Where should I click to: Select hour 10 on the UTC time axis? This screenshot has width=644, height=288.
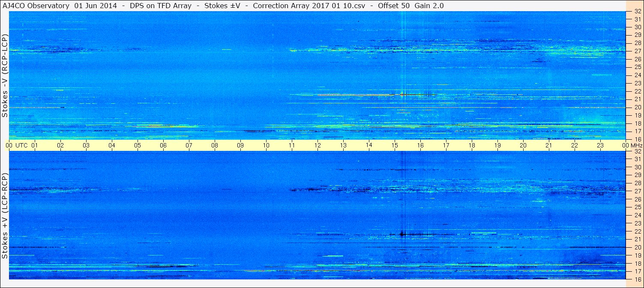point(266,145)
